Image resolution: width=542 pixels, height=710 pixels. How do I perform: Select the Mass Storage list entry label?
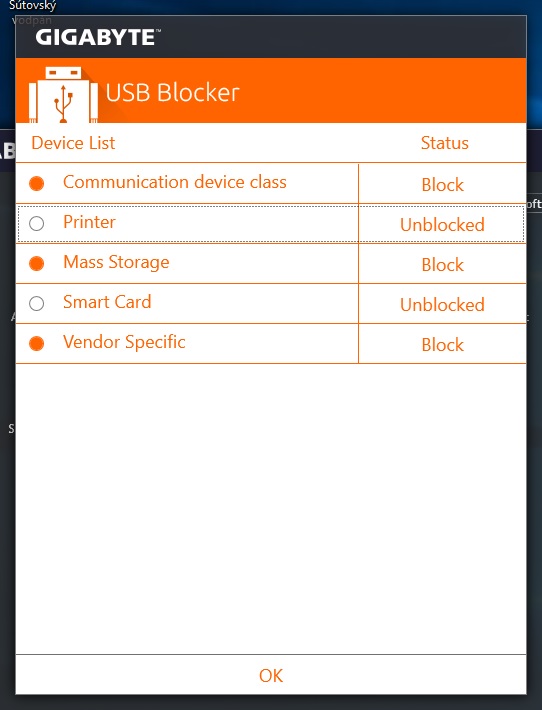click(116, 262)
